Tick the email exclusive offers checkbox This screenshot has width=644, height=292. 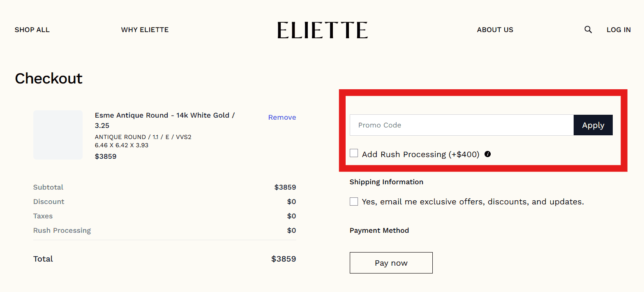click(354, 202)
